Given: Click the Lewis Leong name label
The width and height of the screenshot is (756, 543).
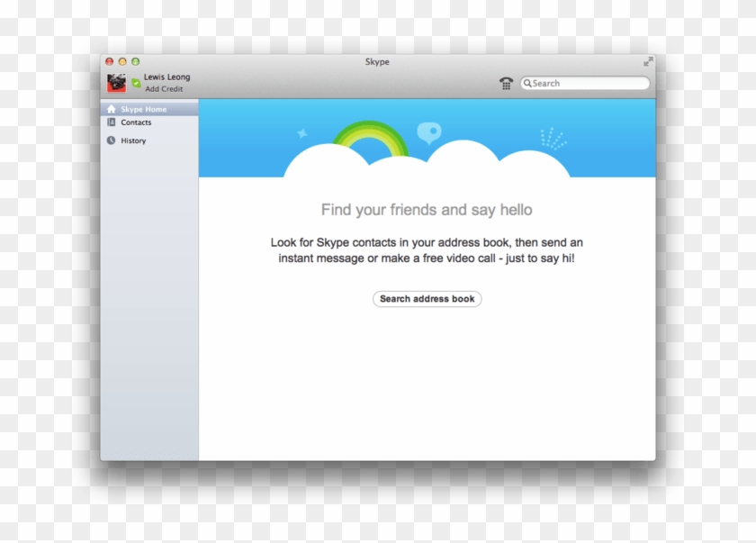Looking at the screenshot, I should [x=166, y=77].
